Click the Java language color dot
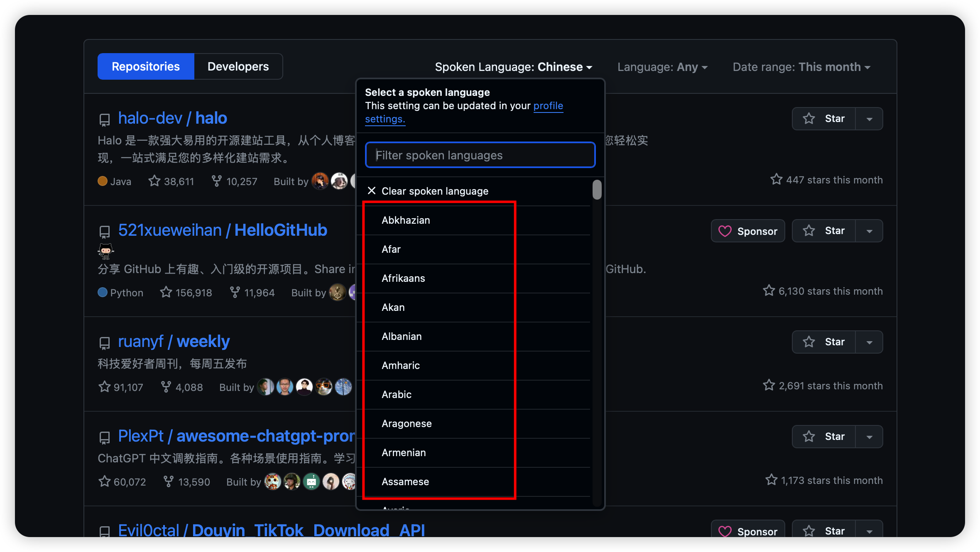Screen dimensions: 980x552 [102, 181]
